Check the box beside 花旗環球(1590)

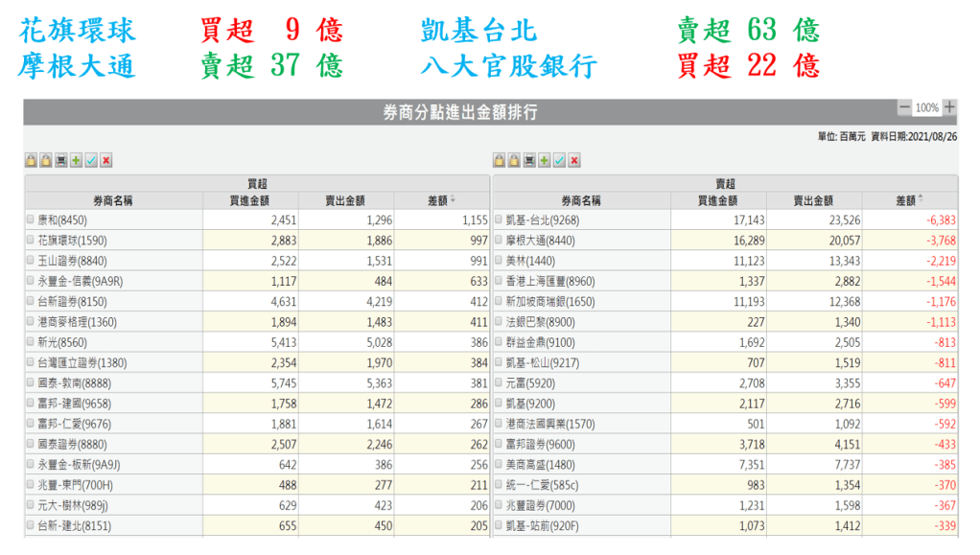click(x=31, y=241)
